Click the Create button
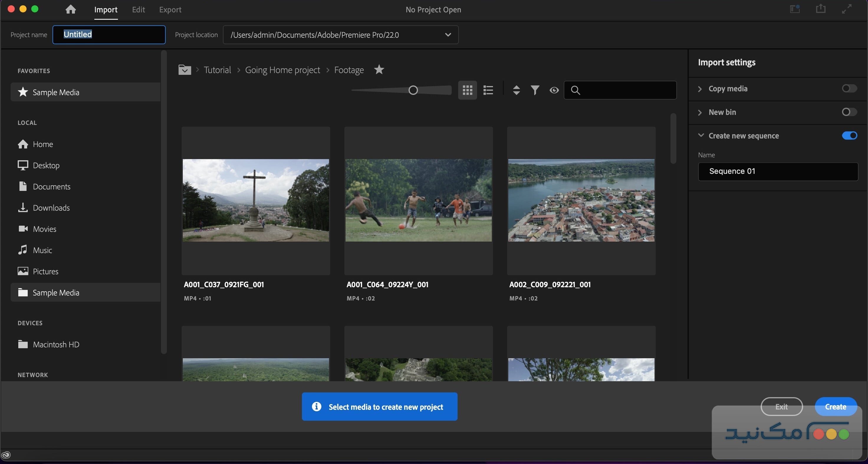 [836, 407]
